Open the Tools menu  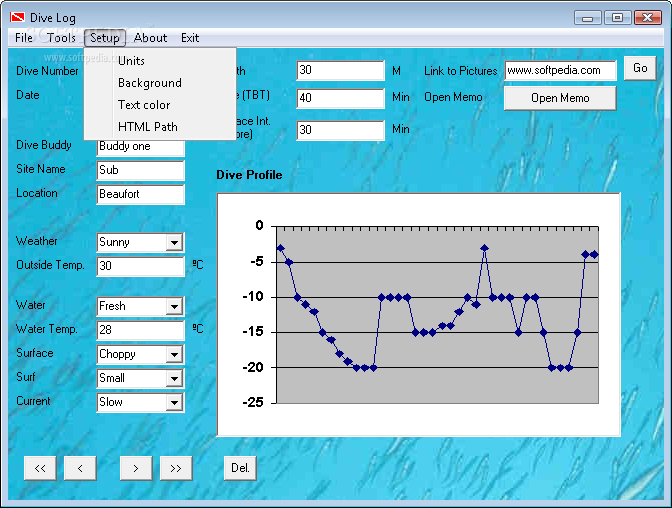coord(61,38)
